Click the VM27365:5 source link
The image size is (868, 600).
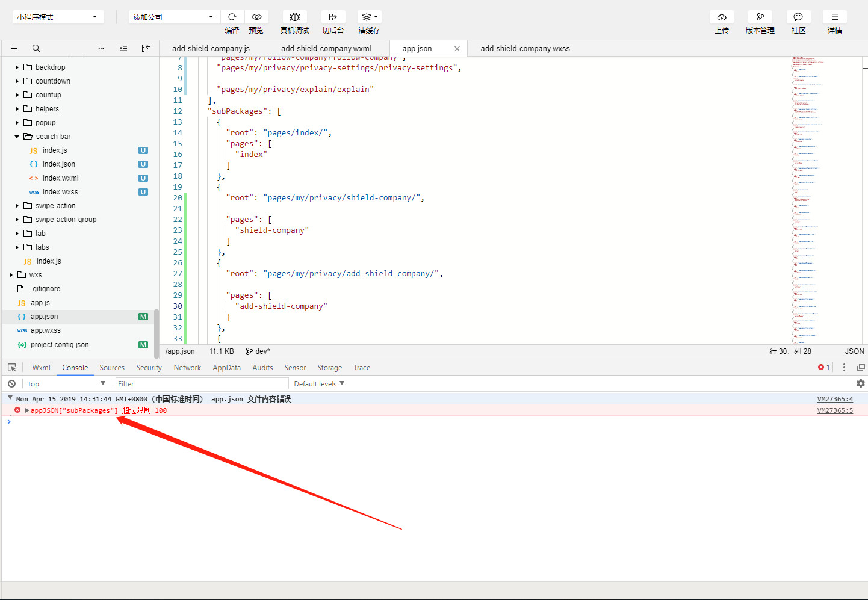[835, 410]
